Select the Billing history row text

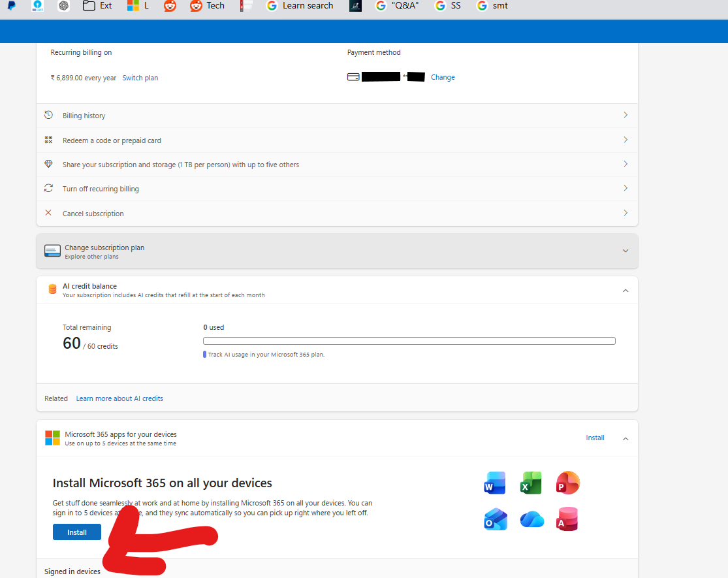tap(84, 116)
